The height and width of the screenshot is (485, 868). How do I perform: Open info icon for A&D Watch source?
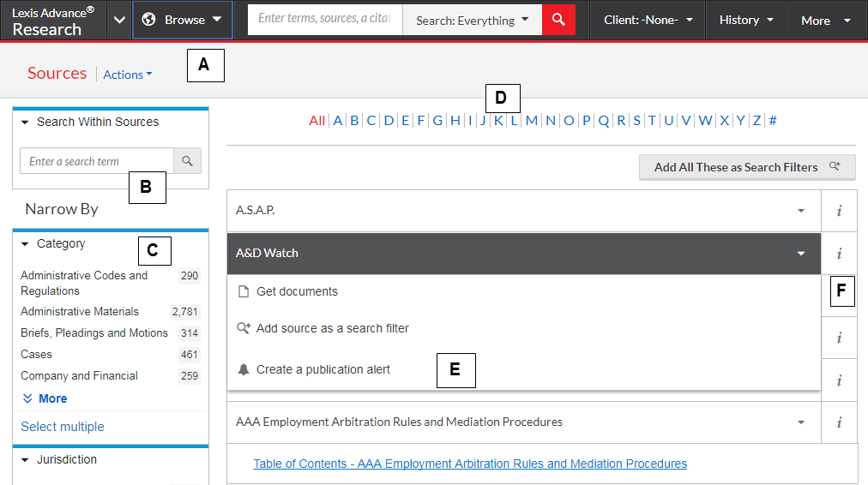tap(839, 254)
